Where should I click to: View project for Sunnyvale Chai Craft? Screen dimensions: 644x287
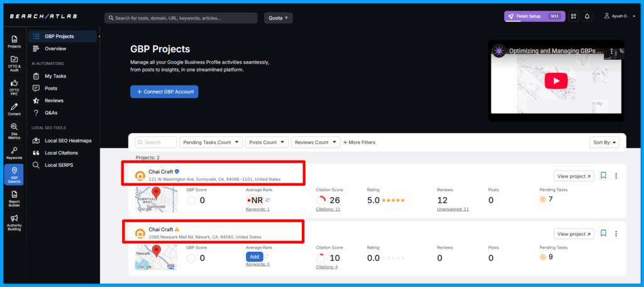[x=574, y=176]
